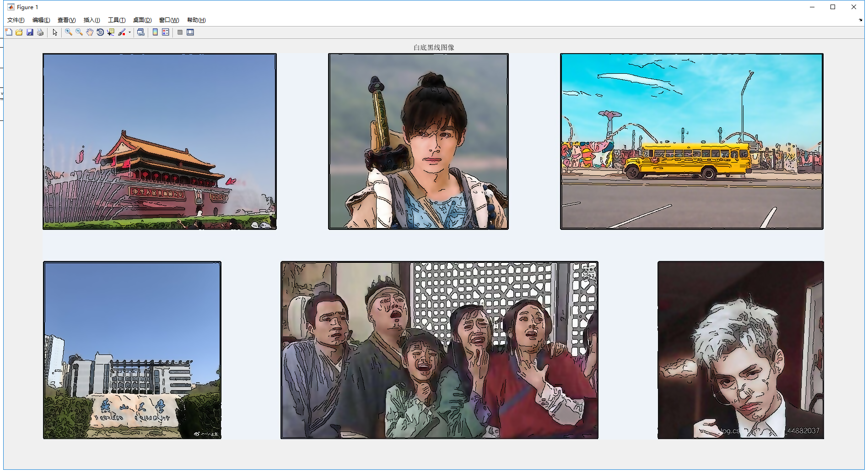Click the Link Plot icon
The image size is (868, 473).
coord(141,32)
